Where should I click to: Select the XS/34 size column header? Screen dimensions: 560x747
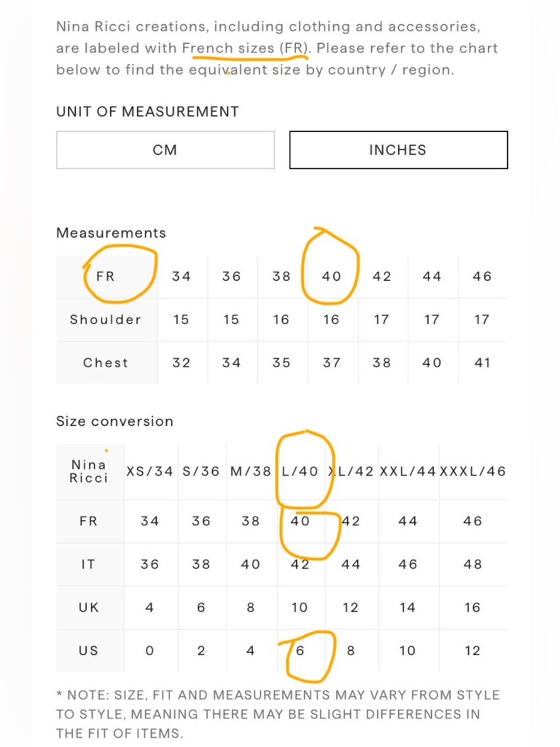click(150, 472)
